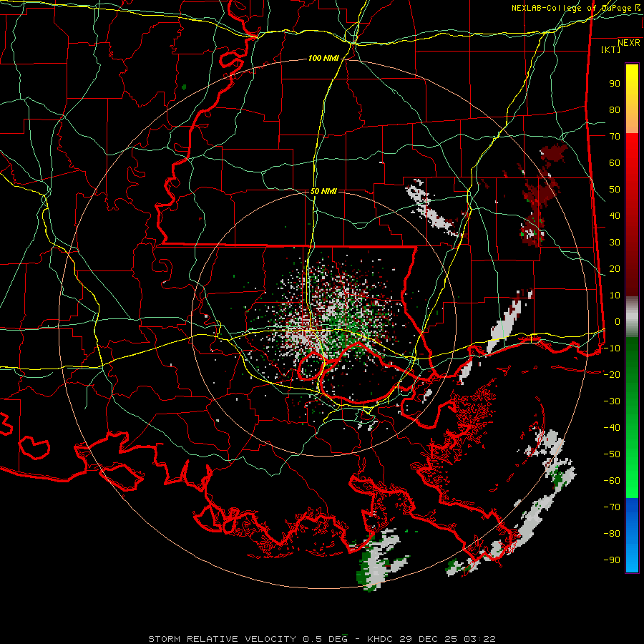644x644 pixels.
Task: Click the -90 scale value
Action: [x=612, y=560]
